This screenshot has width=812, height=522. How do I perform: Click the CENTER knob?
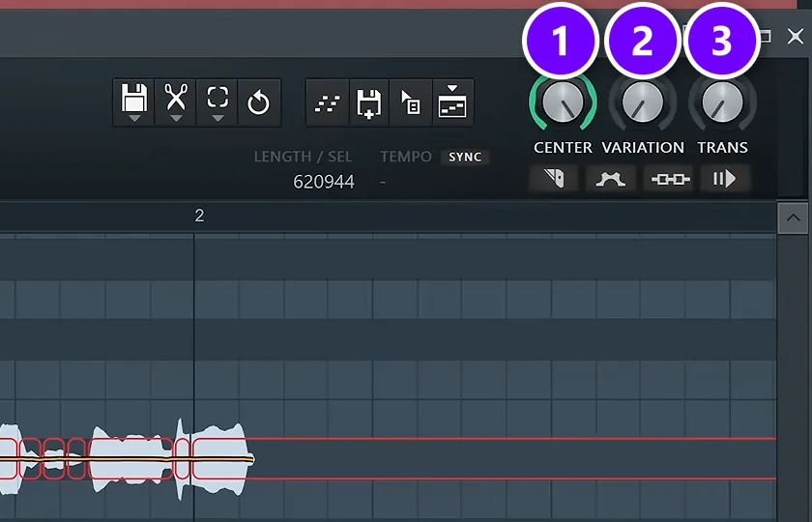(563, 101)
